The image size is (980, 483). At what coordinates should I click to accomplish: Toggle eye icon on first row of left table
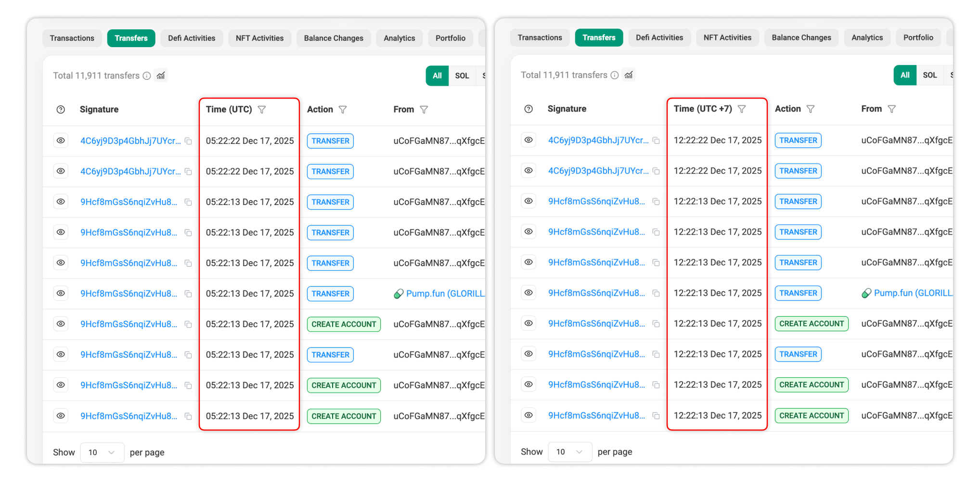coord(61,140)
